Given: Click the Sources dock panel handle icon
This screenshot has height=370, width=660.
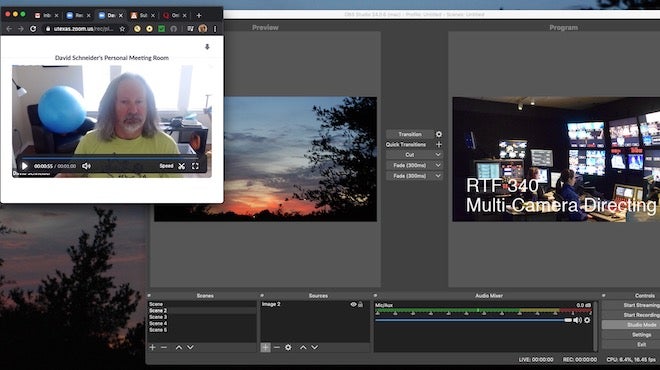Looking at the screenshot, I should 262,295.
